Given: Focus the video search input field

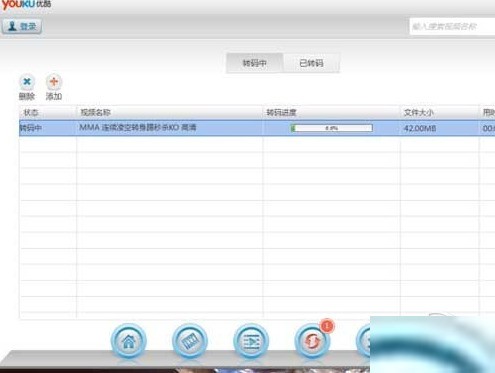Looking at the screenshot, I should pos(452,26).
